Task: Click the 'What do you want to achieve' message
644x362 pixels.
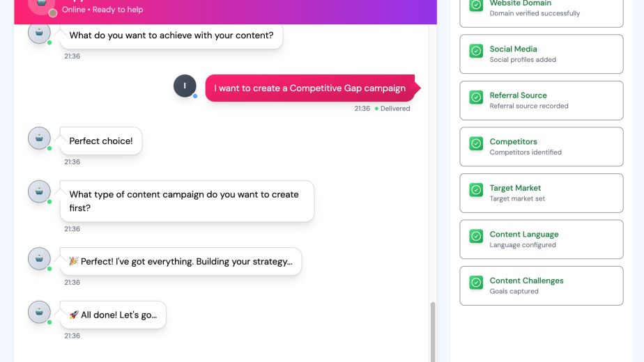Action: pyautogui.click(x=171, y=35)
